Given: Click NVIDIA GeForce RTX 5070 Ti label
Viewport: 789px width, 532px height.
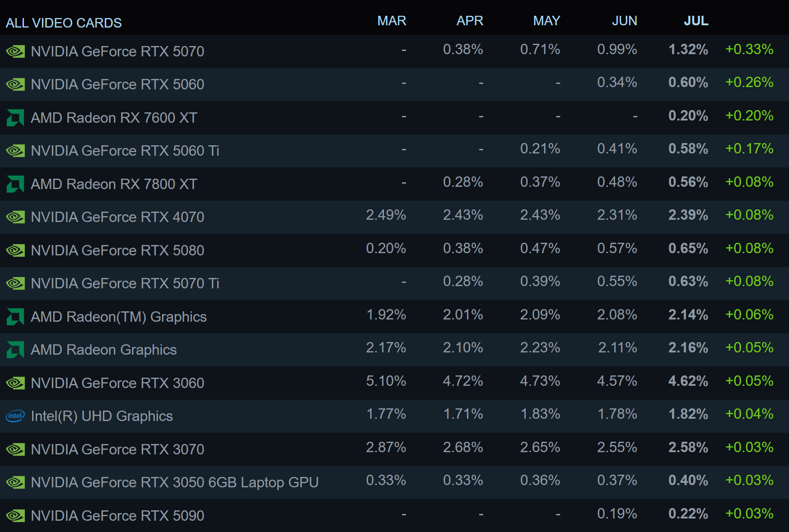Looking at the screenshot, I should click(125, 283).
